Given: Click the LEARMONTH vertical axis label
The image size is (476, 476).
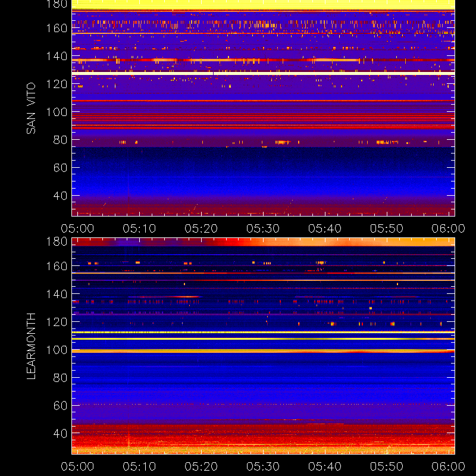Looking at the screenshot, I should click(31, 346).
